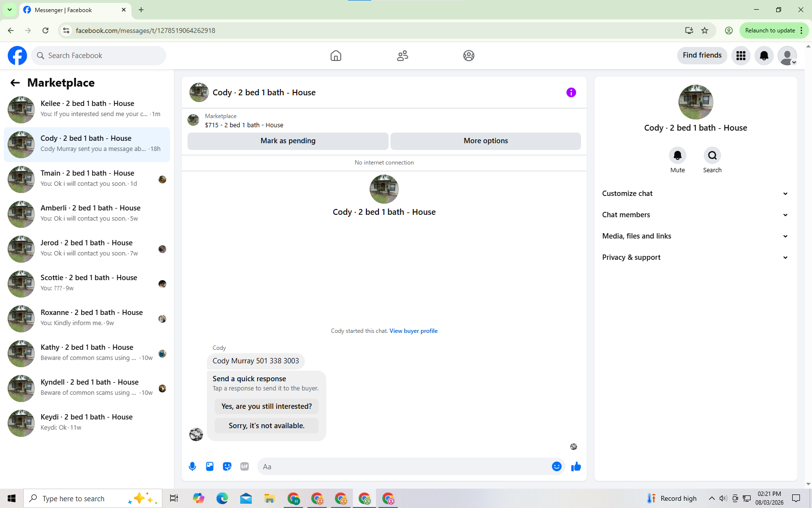812x508 pixels.
Task: Send a thumbs up like
Action: (x=576, y=466)
